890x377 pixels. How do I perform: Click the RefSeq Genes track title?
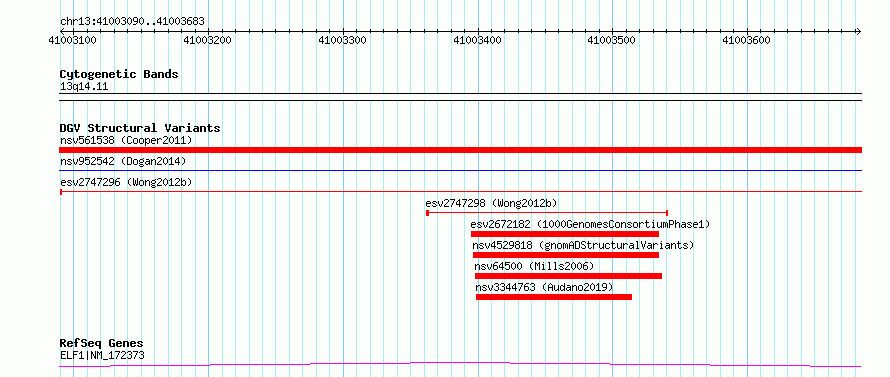[x=101, y=344]
